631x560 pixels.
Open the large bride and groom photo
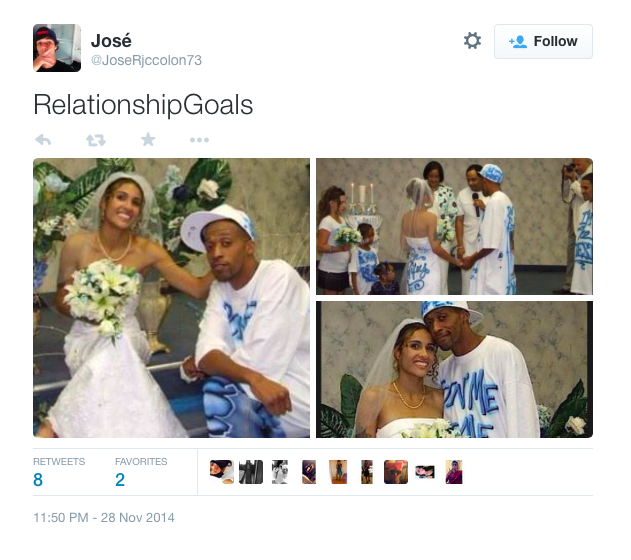coord(171,298)
